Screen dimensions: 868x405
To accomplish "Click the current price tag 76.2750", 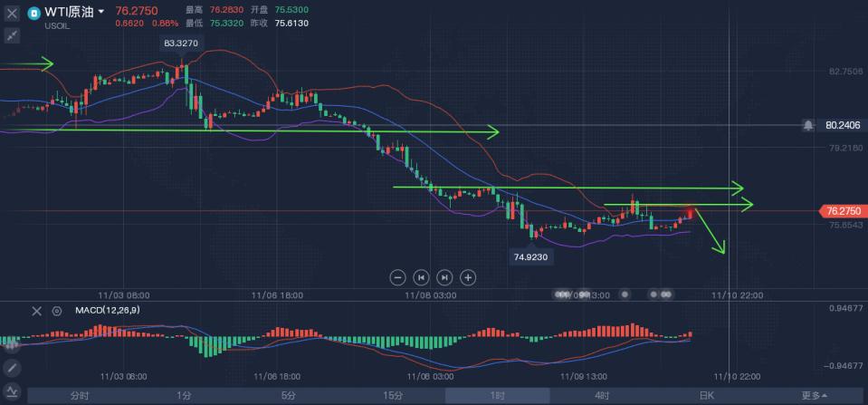I will pyautogui.click(x=844, y=211).
